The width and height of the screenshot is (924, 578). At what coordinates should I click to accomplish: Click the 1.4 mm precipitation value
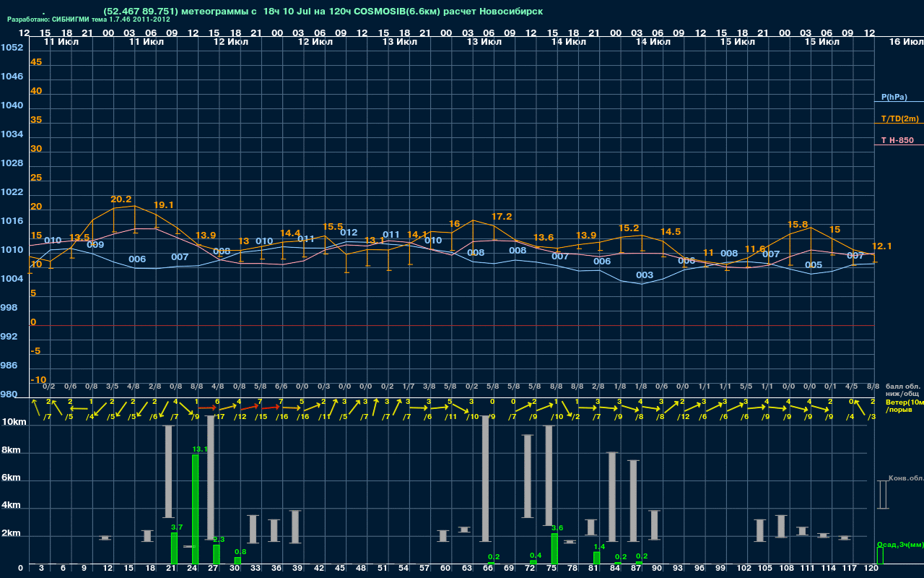click(599, 547)
